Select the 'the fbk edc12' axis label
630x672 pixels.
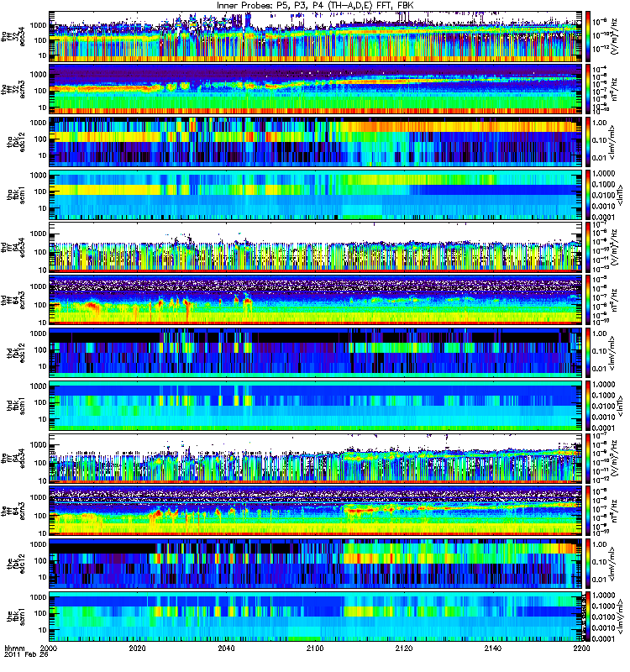coord(17,564)
